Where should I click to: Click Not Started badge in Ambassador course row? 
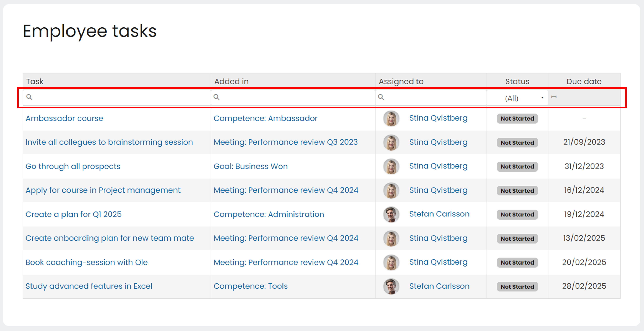pos(517,118)
